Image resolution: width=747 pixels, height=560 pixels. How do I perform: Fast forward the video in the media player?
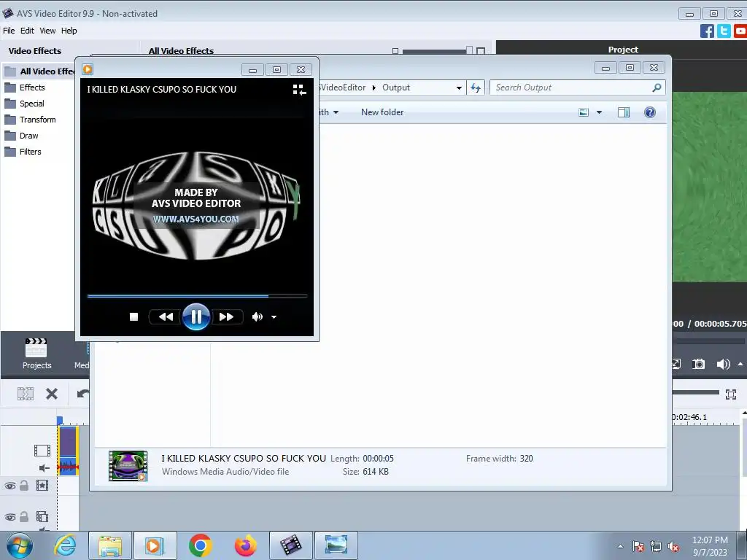[x=227, y=316]
